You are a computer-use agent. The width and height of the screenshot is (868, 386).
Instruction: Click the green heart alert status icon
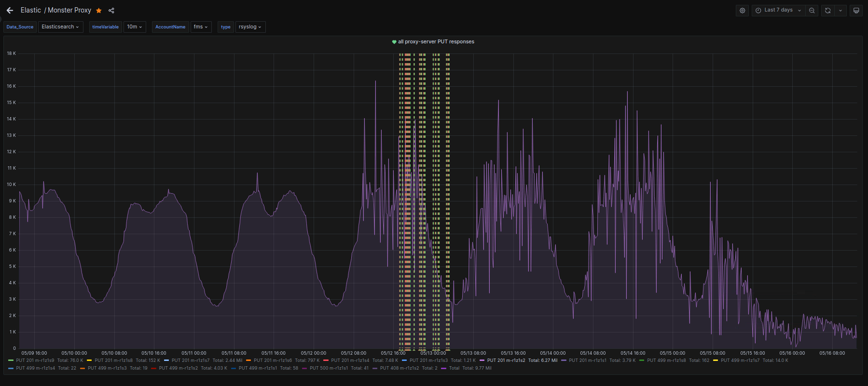[x=394, y=42]
